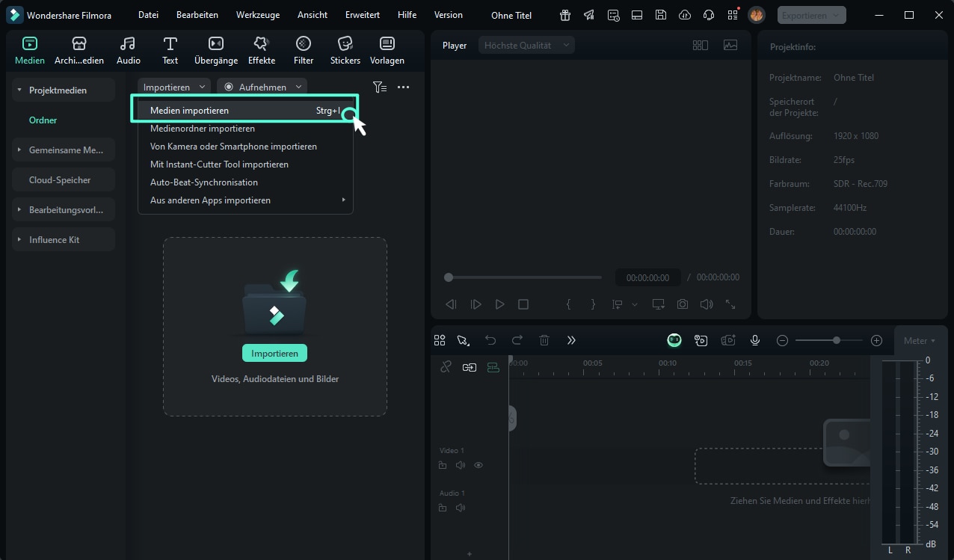Open the Erweitert menu
This screenshot has width=954, height=560.
point(363,15)
